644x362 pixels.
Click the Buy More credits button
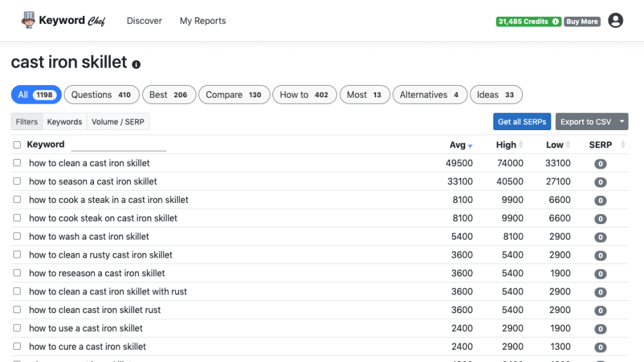click(x=582, y=21)
